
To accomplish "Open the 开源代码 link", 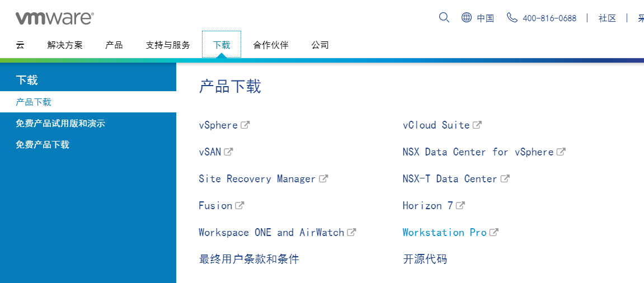I will [x=425, y=259].
